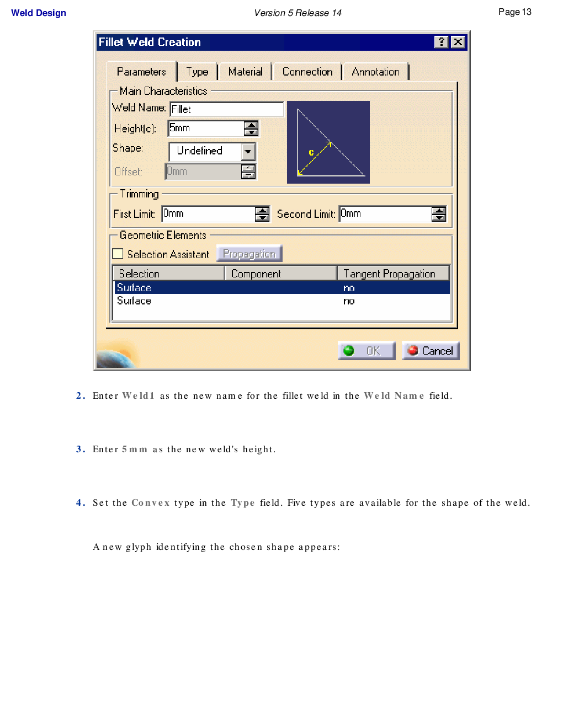
Task: Click the Second Limit value field
Action: 385,214
